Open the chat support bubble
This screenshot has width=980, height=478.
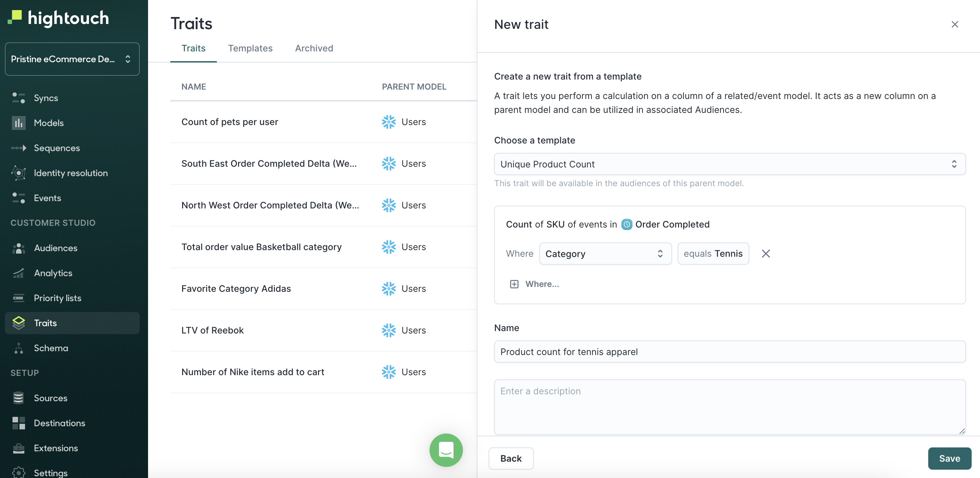click(446, 450)
